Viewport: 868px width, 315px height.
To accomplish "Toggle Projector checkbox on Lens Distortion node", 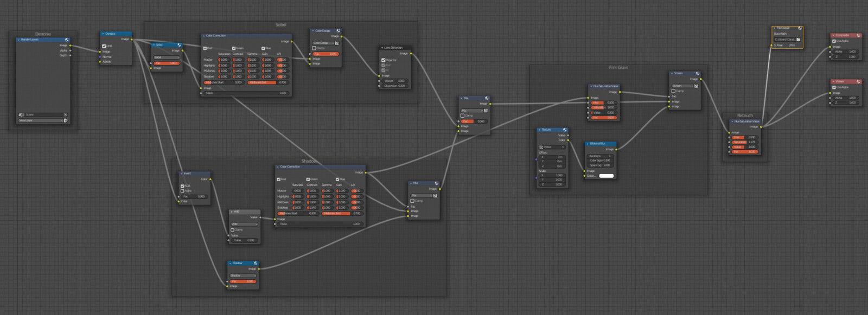I will pyautogui.click(x=384, y=60).
